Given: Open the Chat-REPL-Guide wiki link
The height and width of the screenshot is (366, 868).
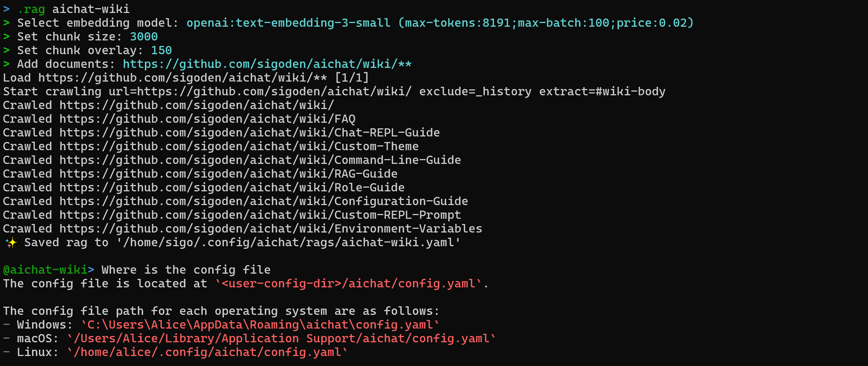Looking at the screenshot, I should click(249, 133).
